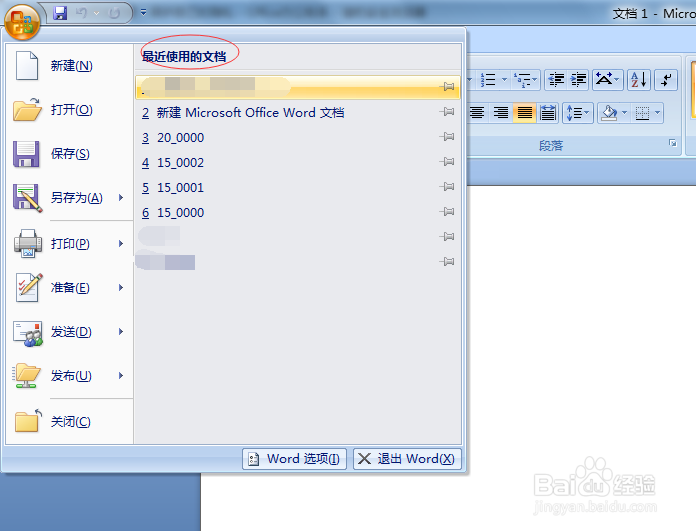Toggle the pin for 15_0002
The height and width of the screenshot is (531, 696).
tap(447, 162)
